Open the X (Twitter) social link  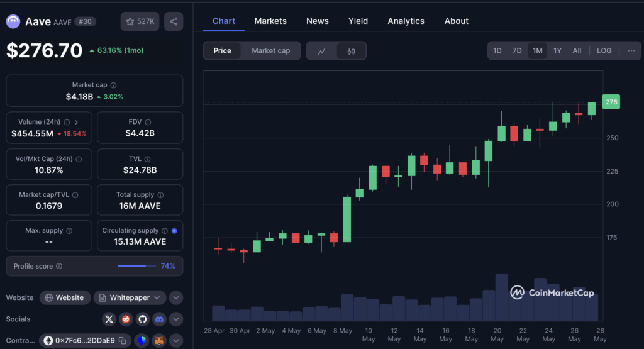coord(109,319)
